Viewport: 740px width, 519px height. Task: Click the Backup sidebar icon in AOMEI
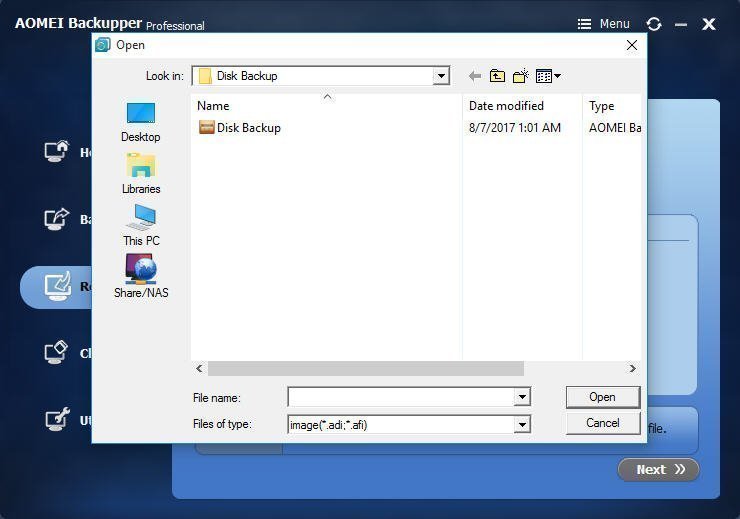57,219
